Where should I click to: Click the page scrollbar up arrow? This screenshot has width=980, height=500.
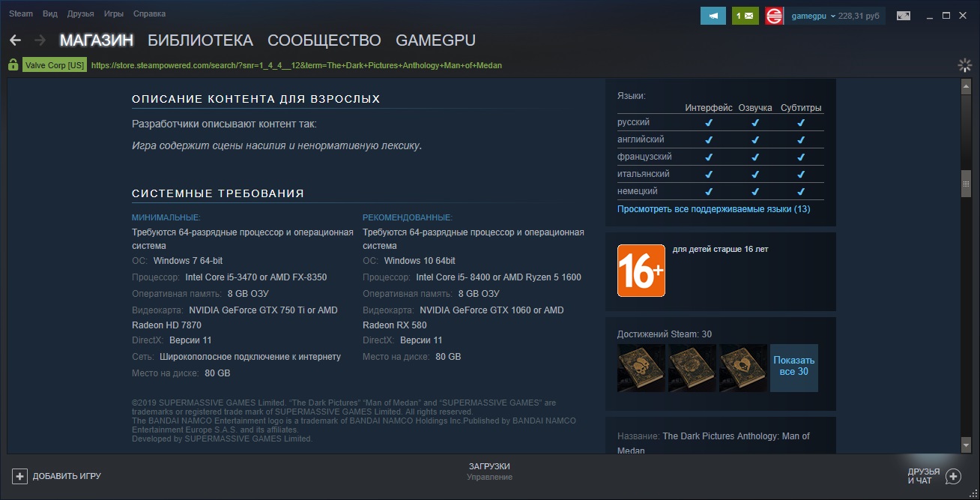pyautogui.click(x=967, y=87)
